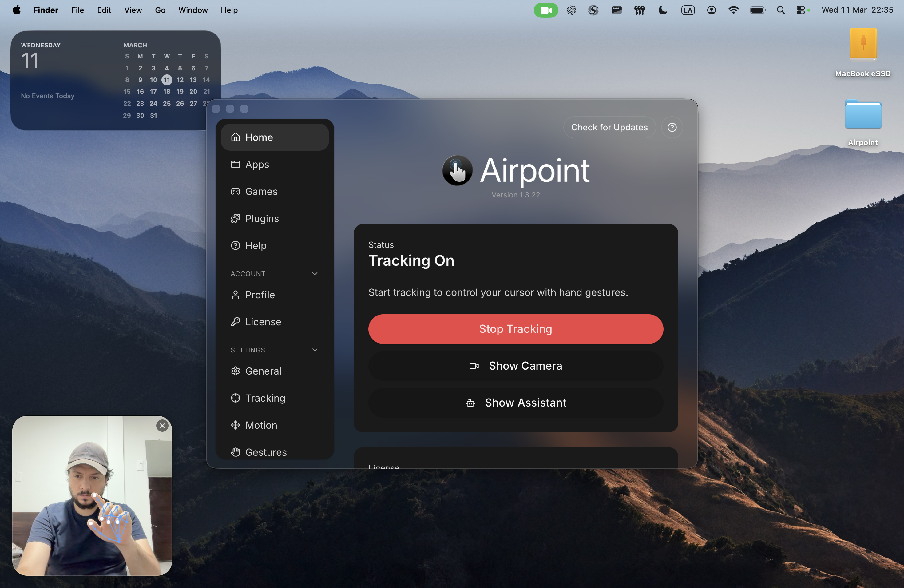The height and width of the screenshot is (588, 904).
Task: Open the Go menu in the menu bar
Action: [x=160, y=10]
